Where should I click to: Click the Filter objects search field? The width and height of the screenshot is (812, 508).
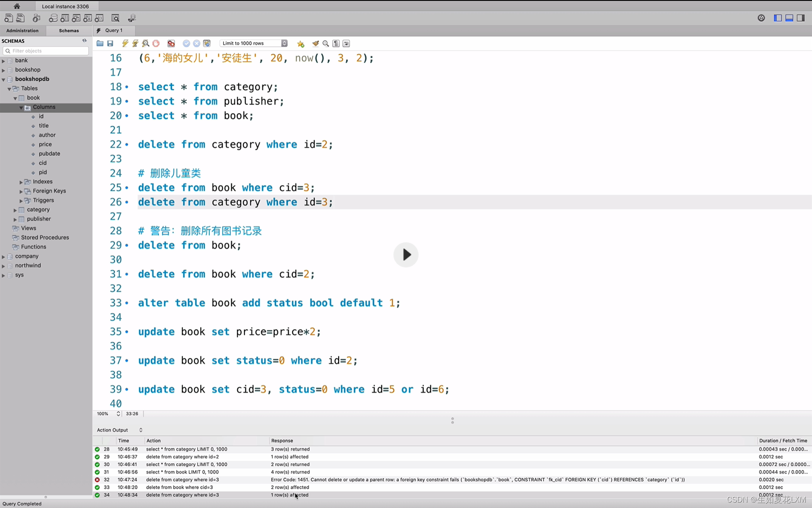46,51
